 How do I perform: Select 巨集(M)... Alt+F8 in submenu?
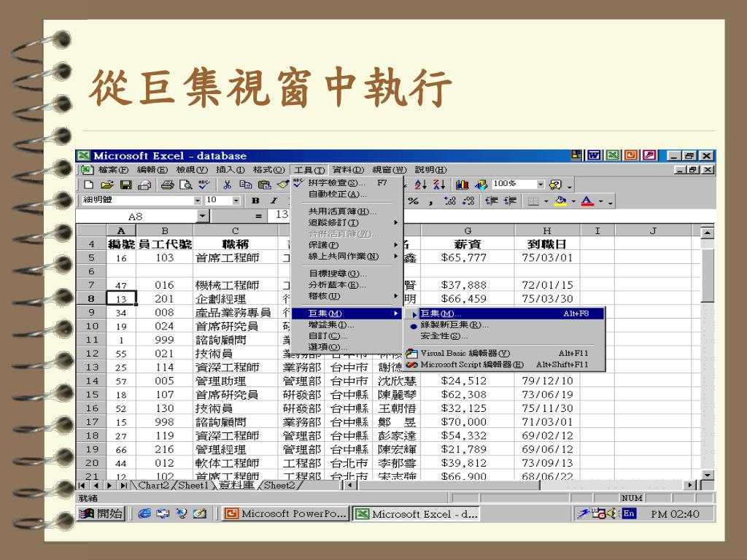(504, 314)
